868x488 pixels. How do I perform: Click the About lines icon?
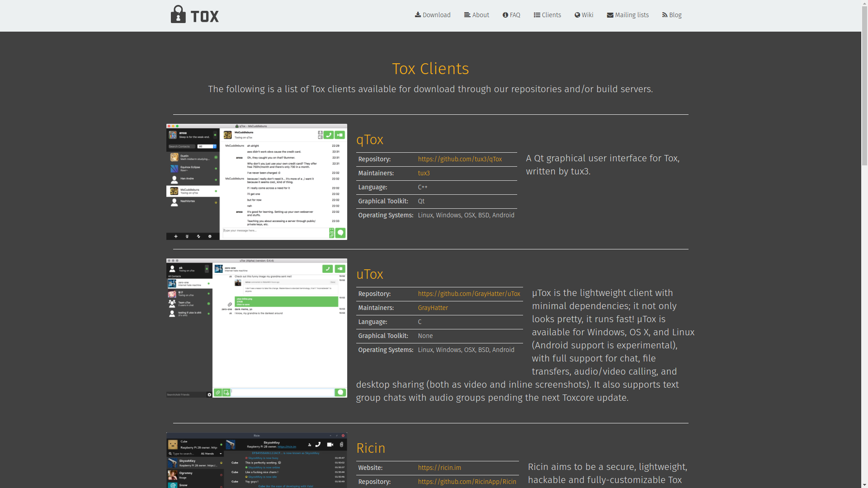coord(467,15)
